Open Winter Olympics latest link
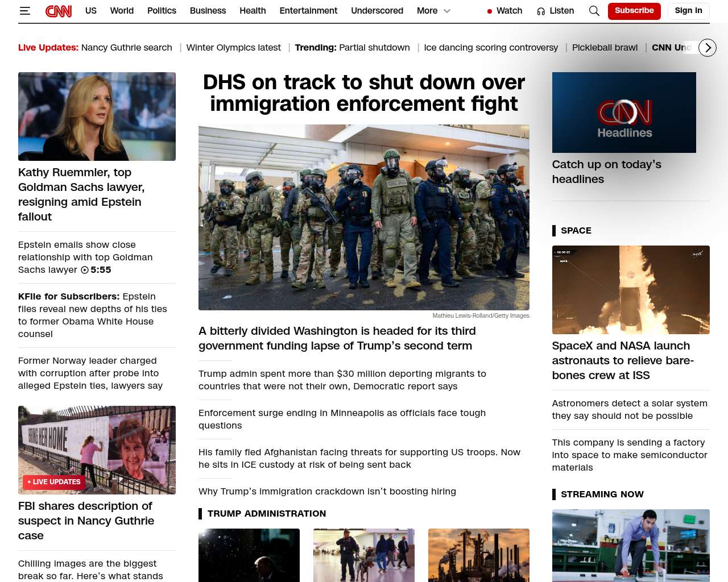Screen dimensions: 728x582 click(x=234, y=48)
